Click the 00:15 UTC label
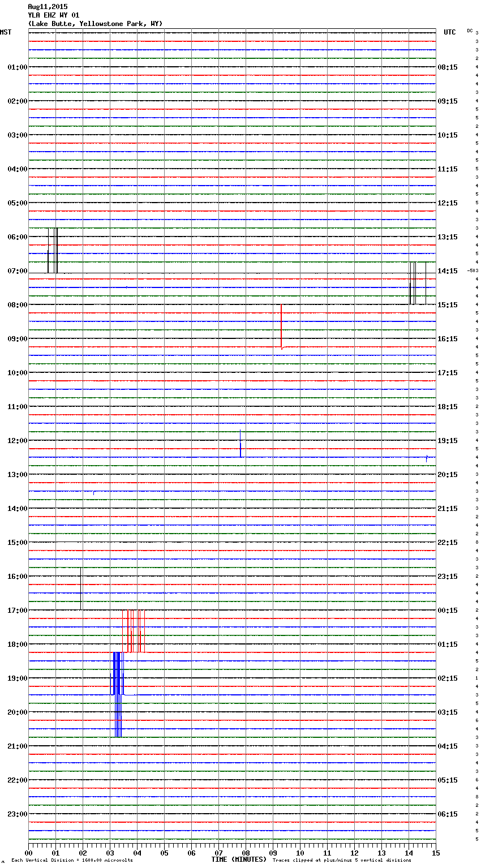 [448, 611]
